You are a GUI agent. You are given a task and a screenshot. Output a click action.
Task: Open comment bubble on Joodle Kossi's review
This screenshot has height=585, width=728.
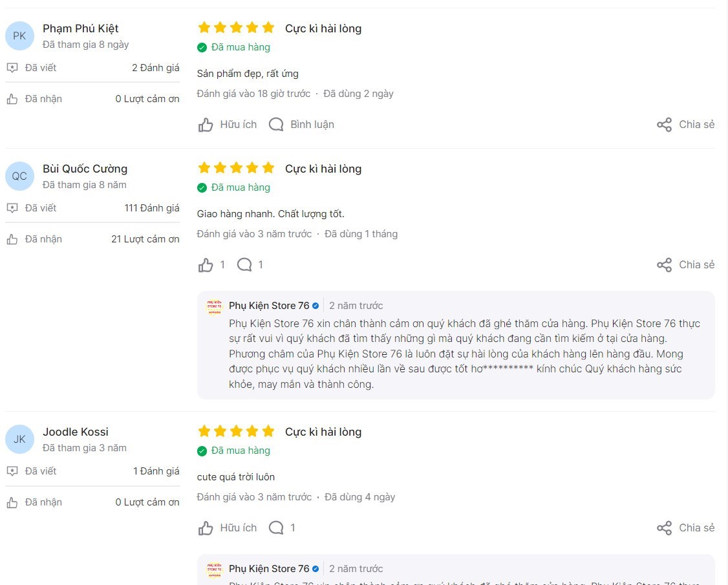(x=277, y=528)
